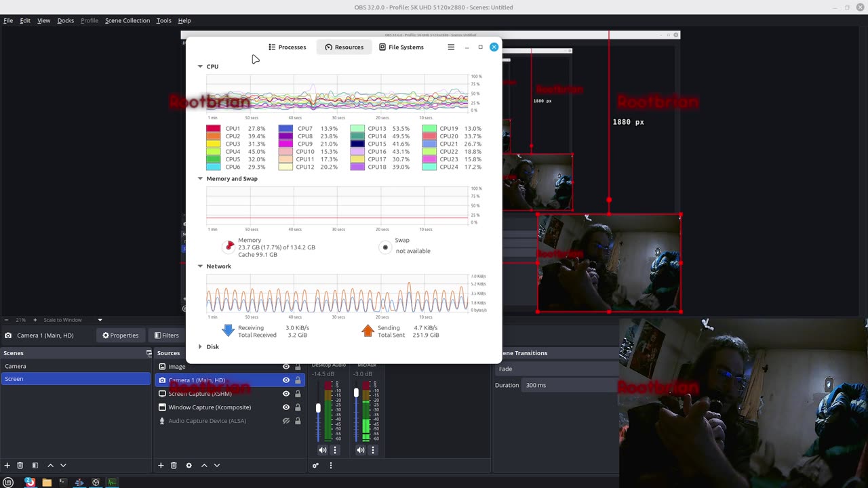This screenshot has height=488, width=868.
Task: Zoom in the preview with the plus icon
Action: [x=37, y=320]
